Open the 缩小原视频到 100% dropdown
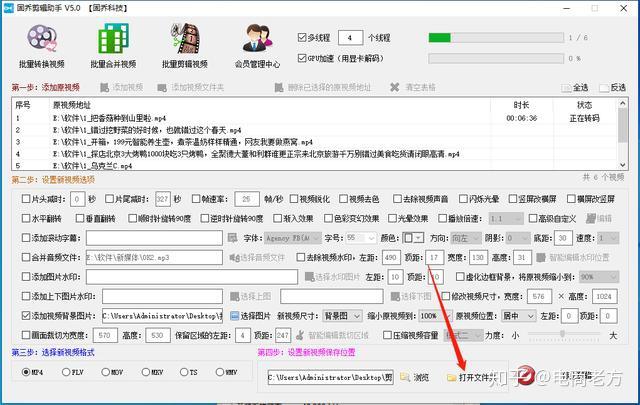 pos(435,316)
